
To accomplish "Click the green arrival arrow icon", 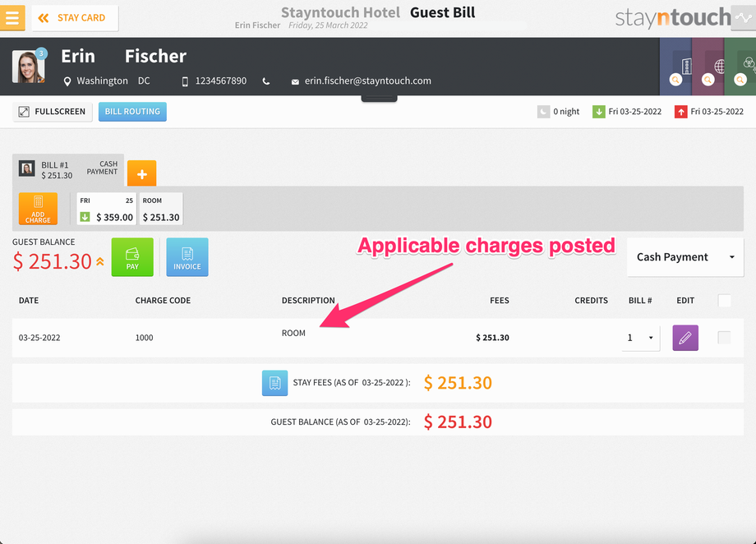I will click(598, 112).
